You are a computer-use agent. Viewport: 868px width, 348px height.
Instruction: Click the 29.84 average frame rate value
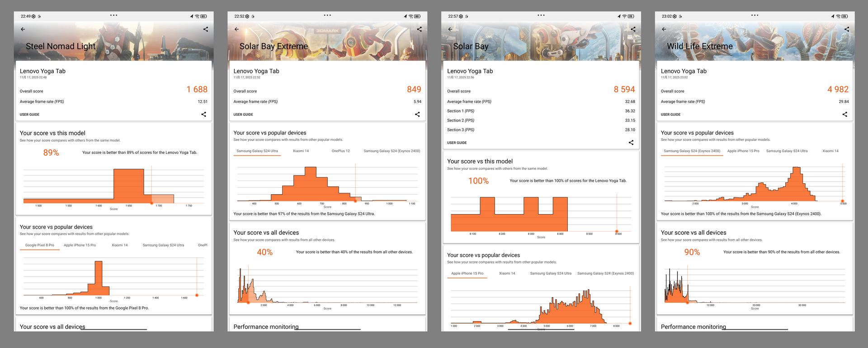click(x=844, y=102)
